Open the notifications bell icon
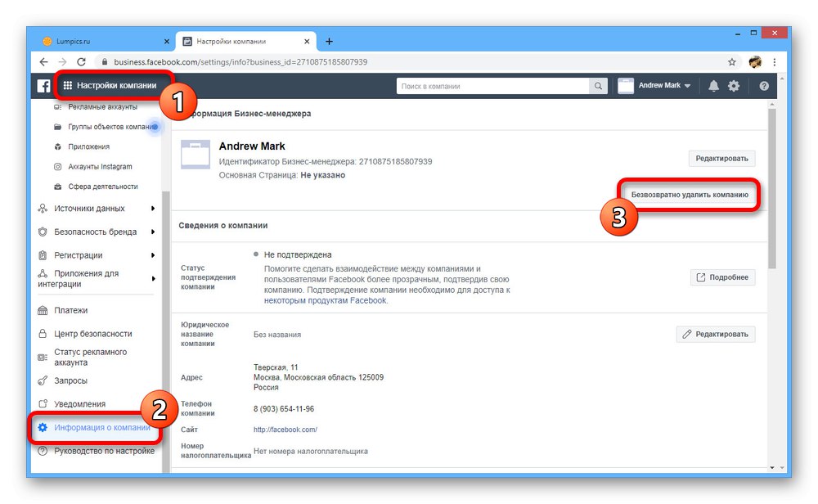 (x=713, y=86)
